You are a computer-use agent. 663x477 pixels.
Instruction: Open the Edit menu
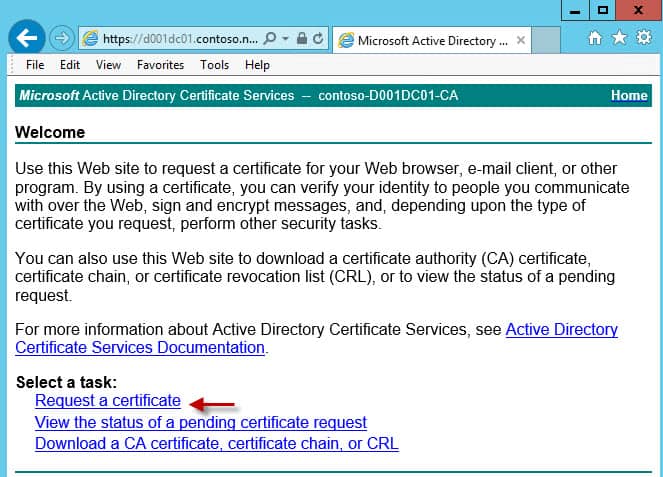70,65
